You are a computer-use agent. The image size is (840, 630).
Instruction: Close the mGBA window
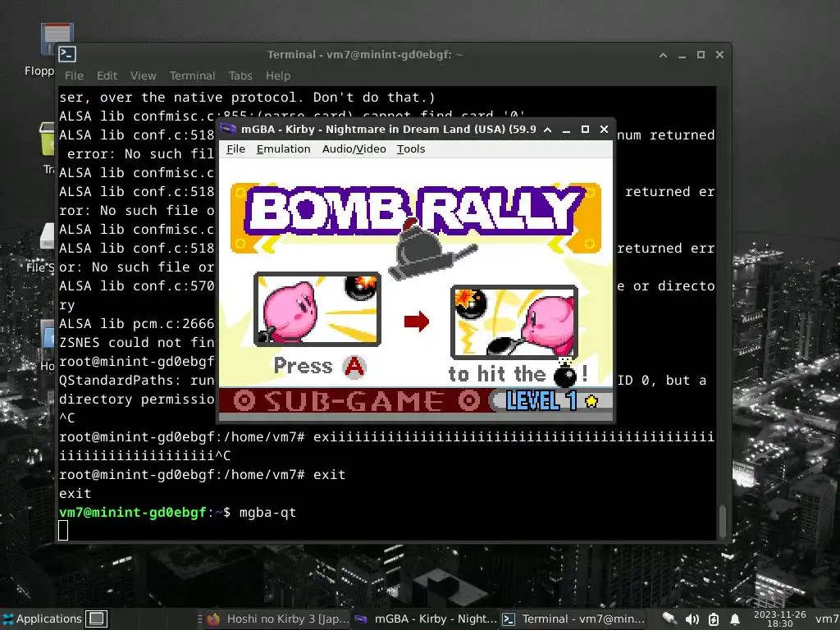coord(605,130)
